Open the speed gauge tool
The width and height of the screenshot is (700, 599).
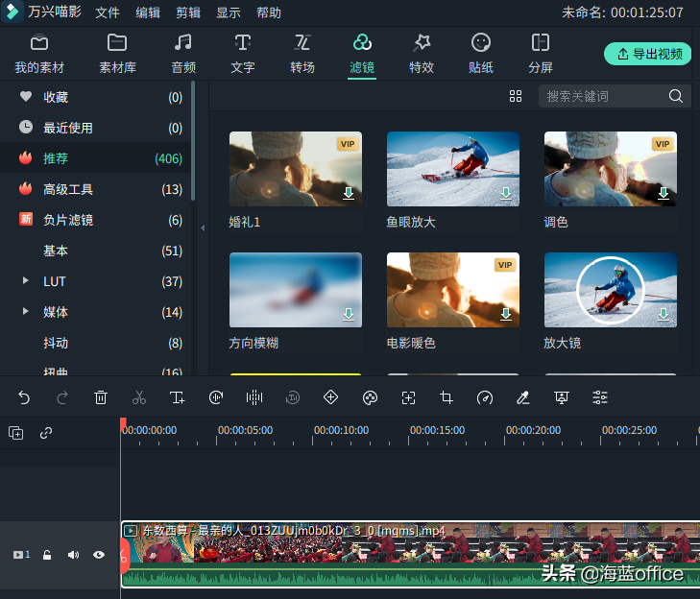pyautogui.click(x=485, y=397)
